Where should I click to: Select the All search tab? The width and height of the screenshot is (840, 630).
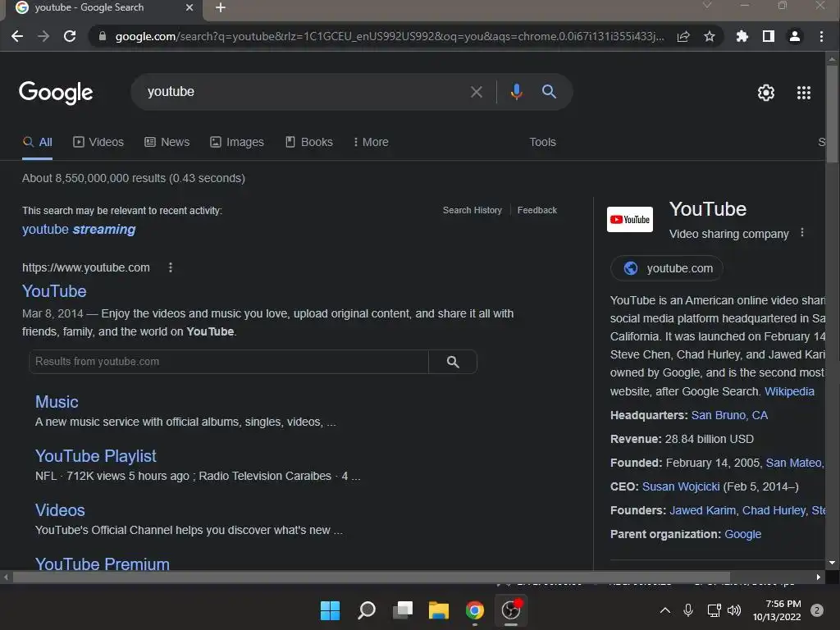pyautogui.click(x=38, y=142)
